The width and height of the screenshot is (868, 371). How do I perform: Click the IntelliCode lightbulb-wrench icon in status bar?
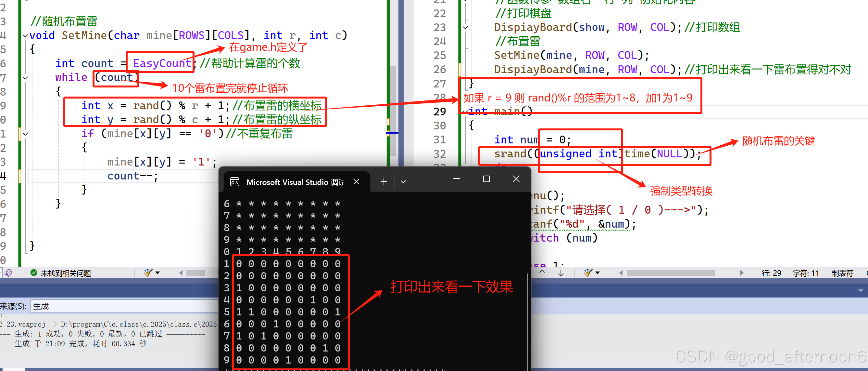click(8, 273)
